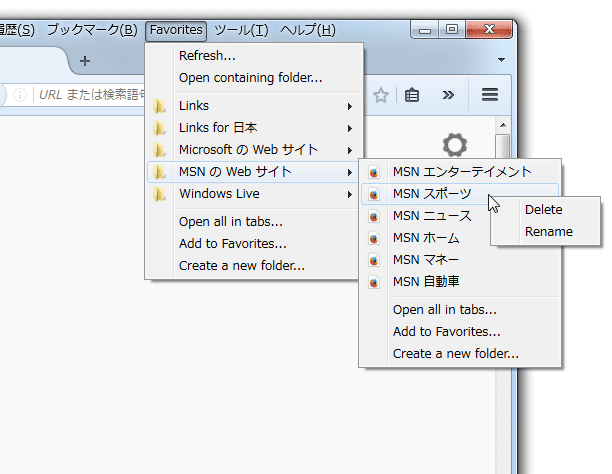Maximize the browser window
The width and height of the screenshot is (612, 474).
tap(452, 30)
